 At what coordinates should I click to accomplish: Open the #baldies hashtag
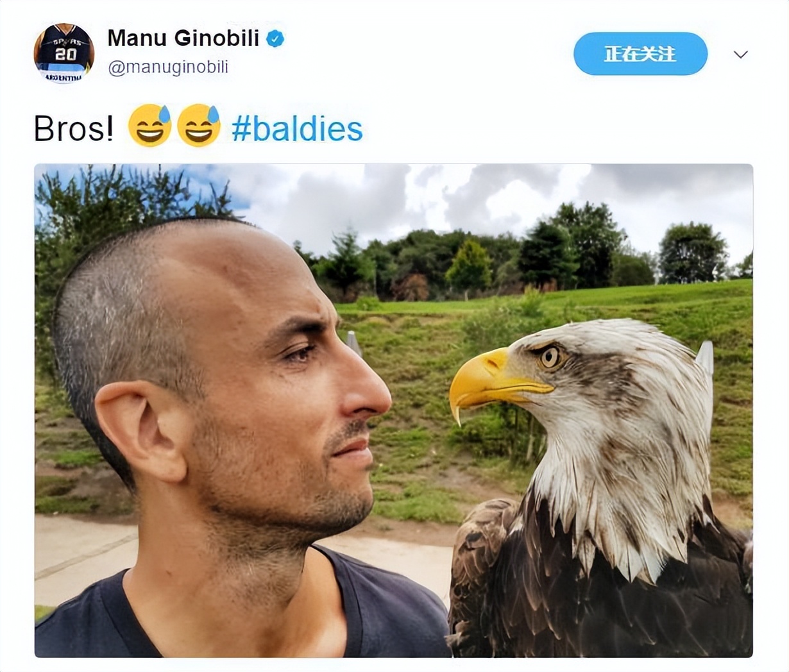point(297,128)
